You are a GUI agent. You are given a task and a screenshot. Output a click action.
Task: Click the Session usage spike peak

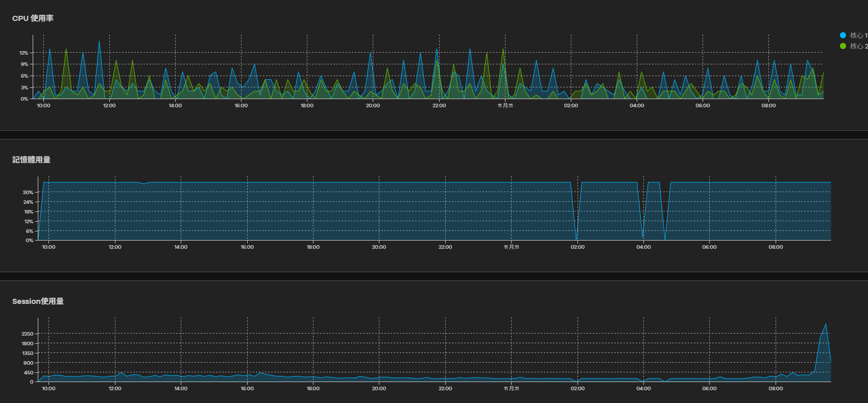coord(826,324)
